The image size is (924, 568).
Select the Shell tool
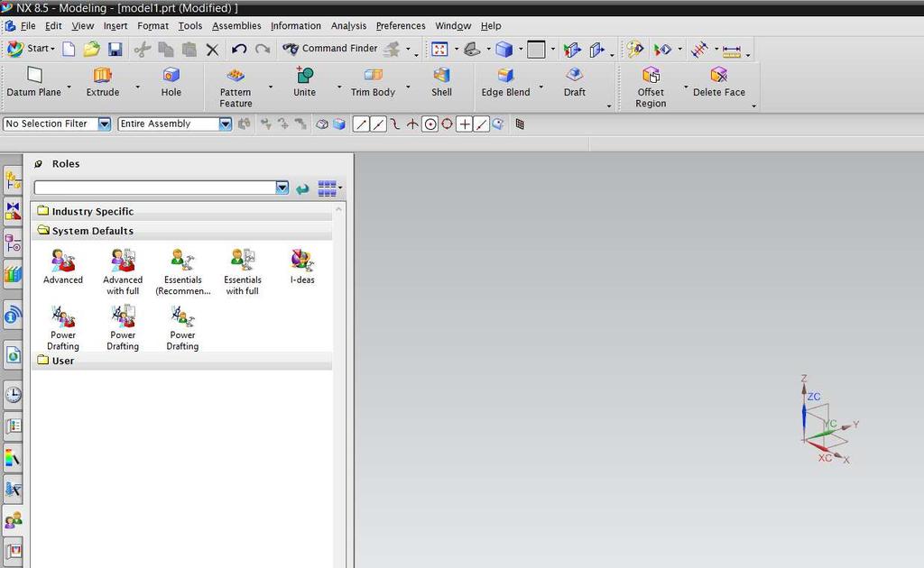pos(441,81)
